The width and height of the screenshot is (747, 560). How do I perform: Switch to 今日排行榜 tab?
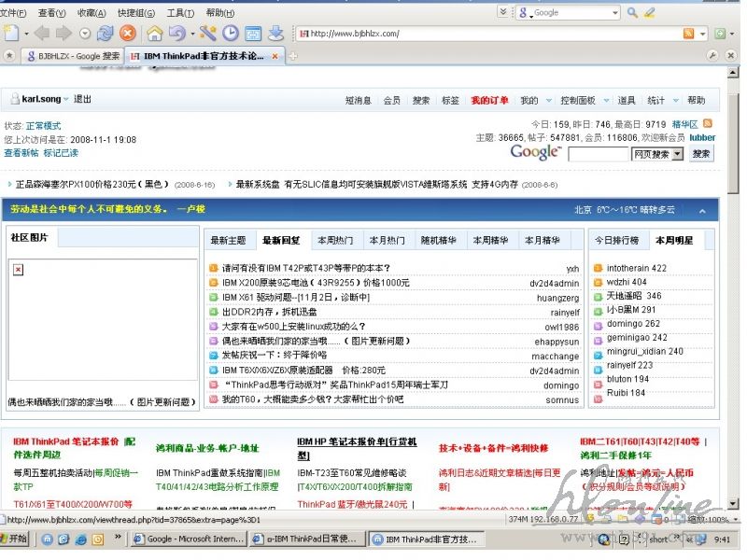[x=618, y=241]
